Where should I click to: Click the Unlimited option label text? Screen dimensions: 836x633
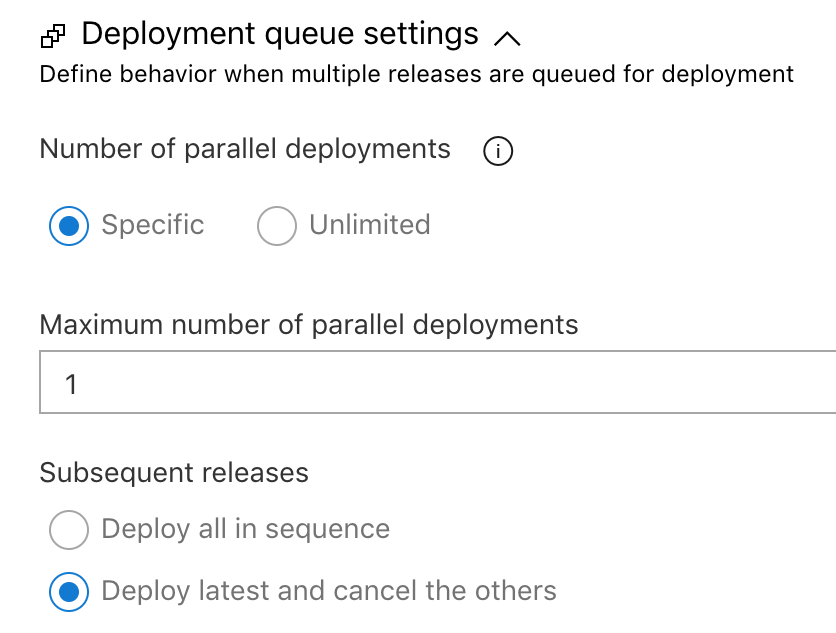(x=370, y=225)
